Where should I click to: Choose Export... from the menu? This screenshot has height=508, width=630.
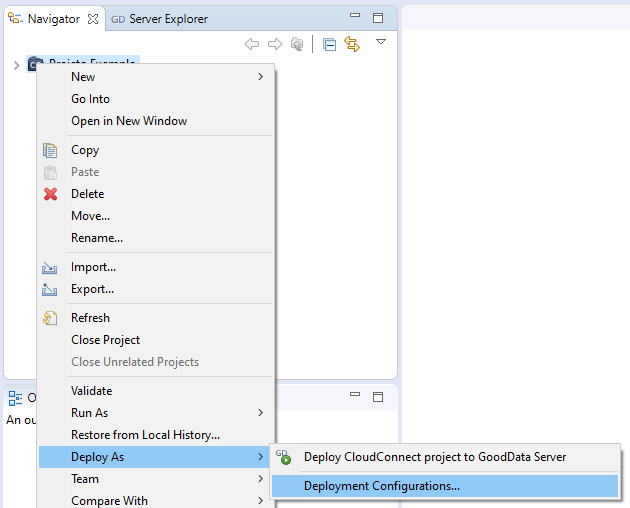(157, 289)
